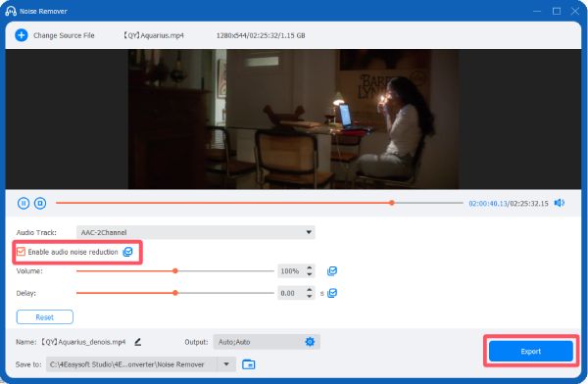The image size is (588, 384).
Task: Click the Save to path text field
Action: pos(131,364)
